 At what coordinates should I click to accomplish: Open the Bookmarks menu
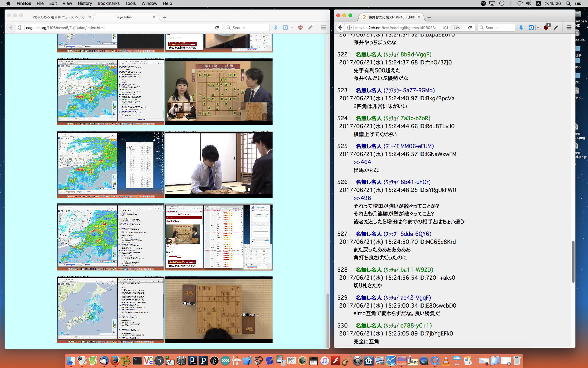tap(108, 3)
